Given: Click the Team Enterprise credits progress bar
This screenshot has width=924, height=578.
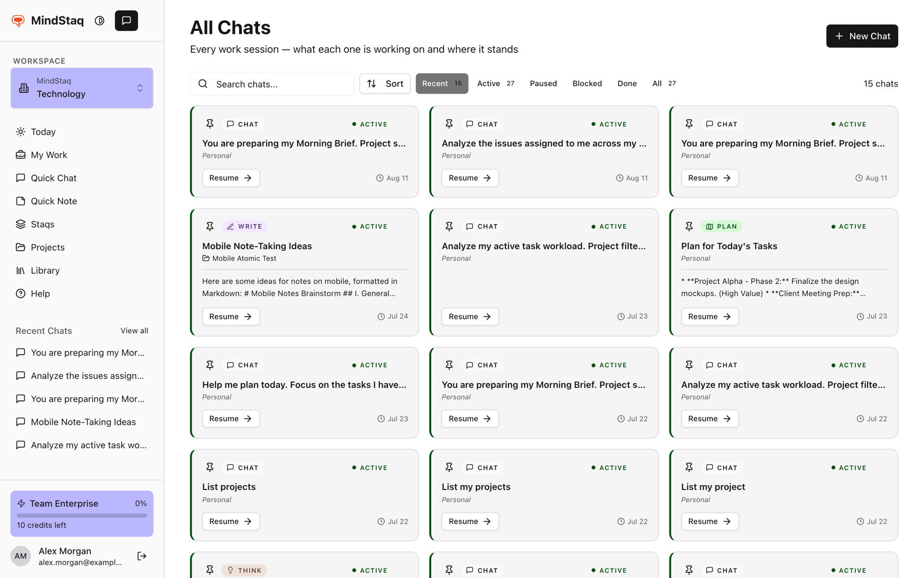Looking at the screenshot, I should [82, 515].
